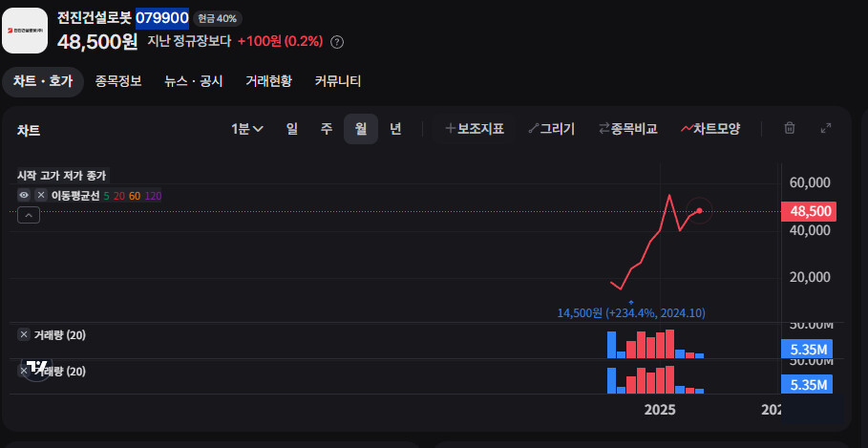Expand chart to fullscreen
868x448 pixels.
click(x=825, y=128)
